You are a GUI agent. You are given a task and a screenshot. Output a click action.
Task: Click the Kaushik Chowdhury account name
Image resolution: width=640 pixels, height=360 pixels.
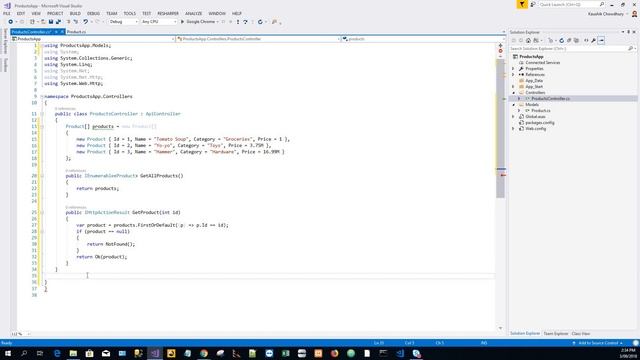[x=606, y=14]
